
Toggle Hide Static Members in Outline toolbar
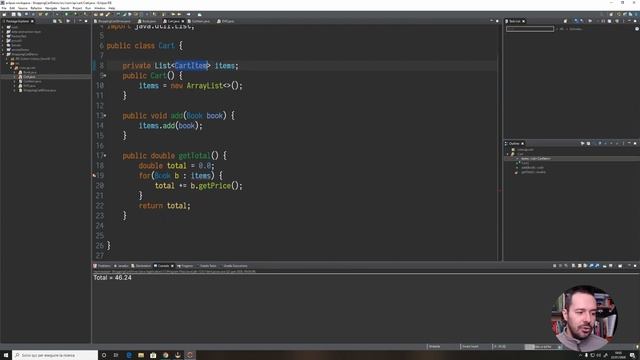click(605, 143)
